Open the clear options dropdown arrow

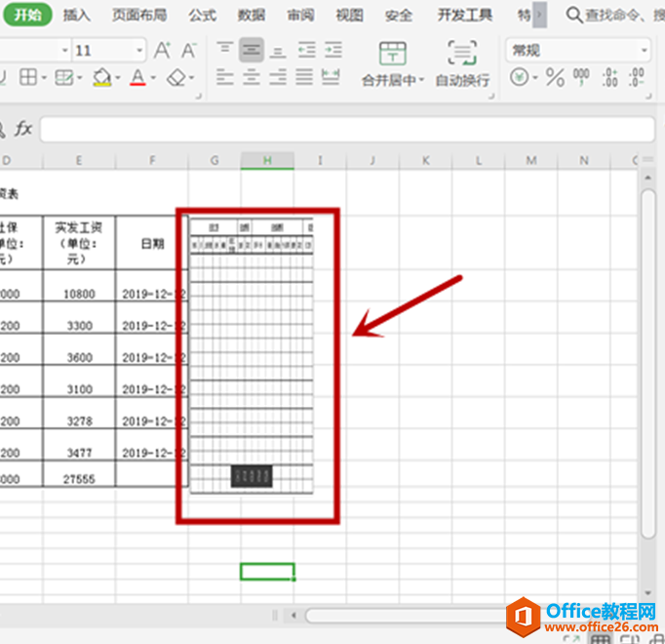click(x=192, y=78)
